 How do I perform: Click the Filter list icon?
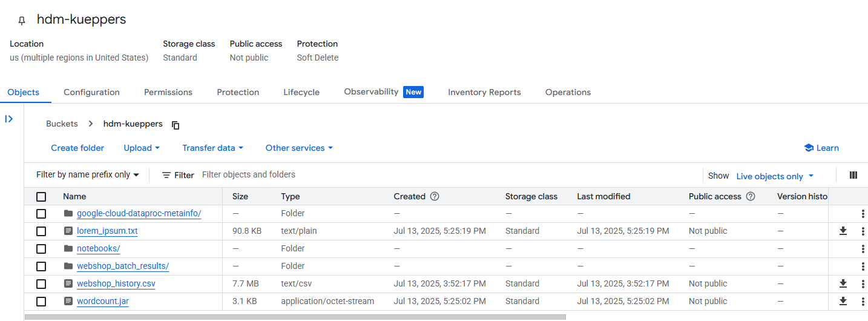point(166,175)
